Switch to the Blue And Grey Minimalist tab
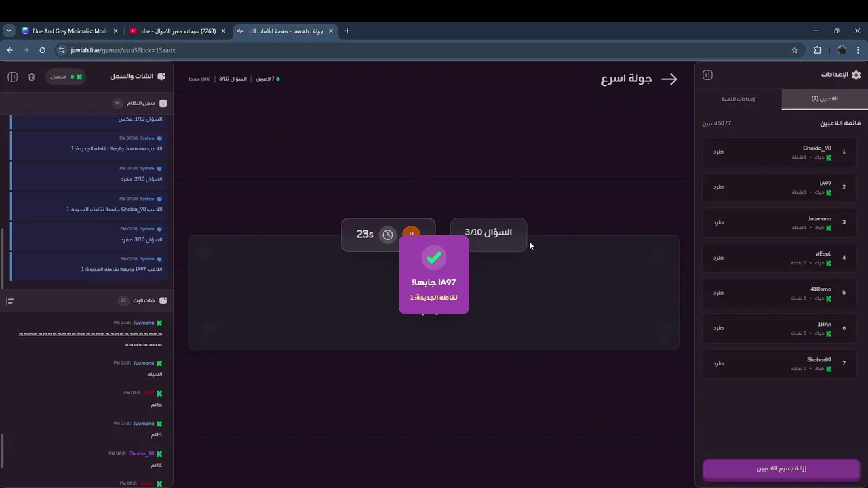Viewport: 868px width, 488px height. [70, 30]
